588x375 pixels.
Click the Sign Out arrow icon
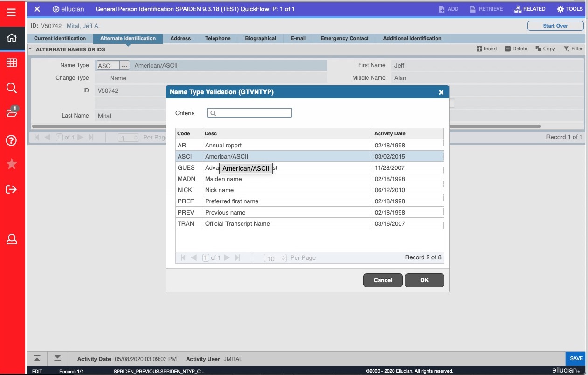12,189
